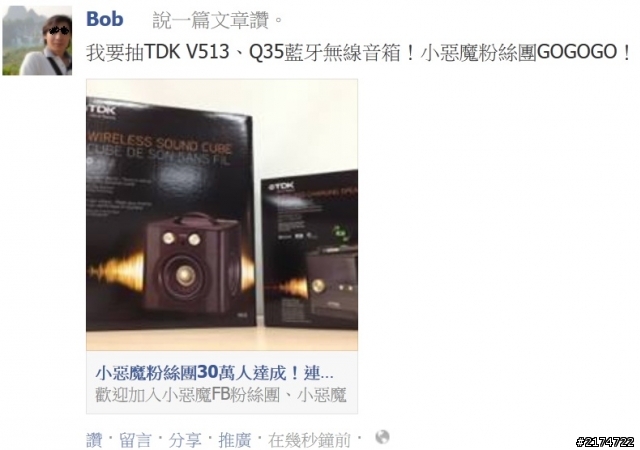Click the golden sound wave graphic on large box
This screenshot has width=640, height=450.
point(118,272)
